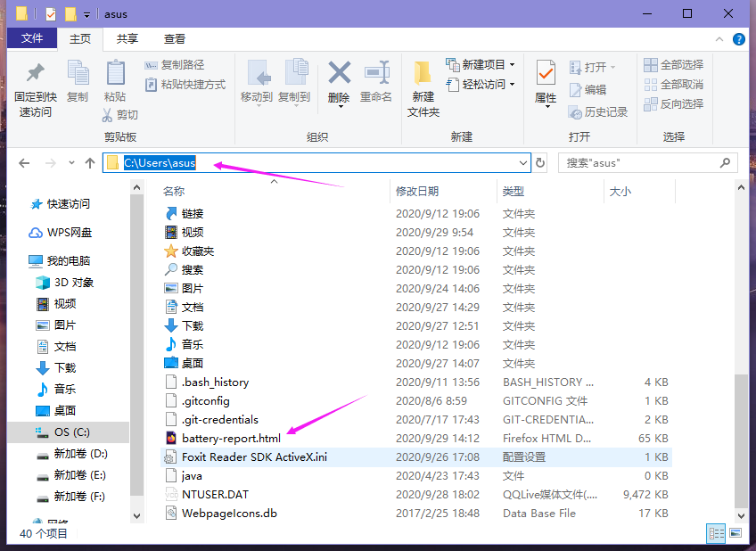Image resolution: width=756 pixels, height=551 pixels.
Task: Click the Pin to Quick access icon
Action: point(35,73)
